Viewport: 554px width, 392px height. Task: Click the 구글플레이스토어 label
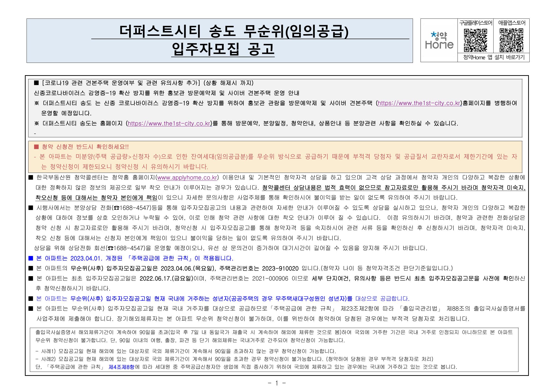(475, 23)
